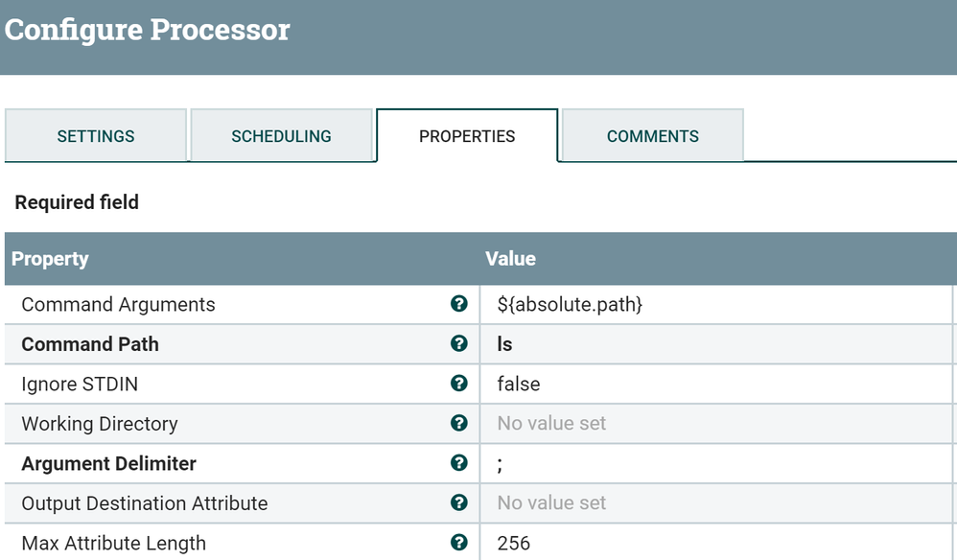Show help for Ignore STDIN property
The image size is (957, 560).
[x=458, y=384]
